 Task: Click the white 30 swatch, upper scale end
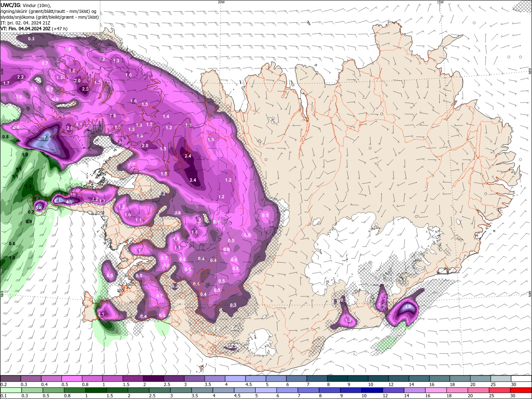tap(521, 379)
